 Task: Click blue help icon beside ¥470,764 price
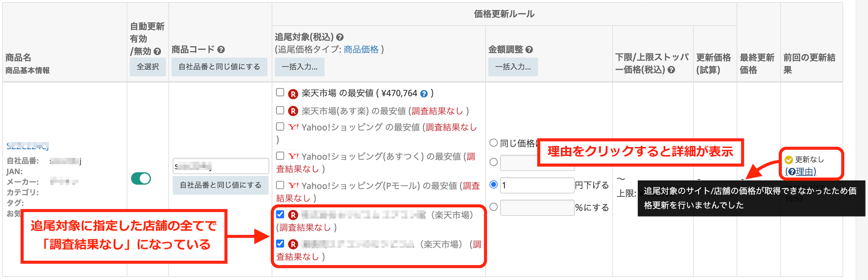click(424, 93)
